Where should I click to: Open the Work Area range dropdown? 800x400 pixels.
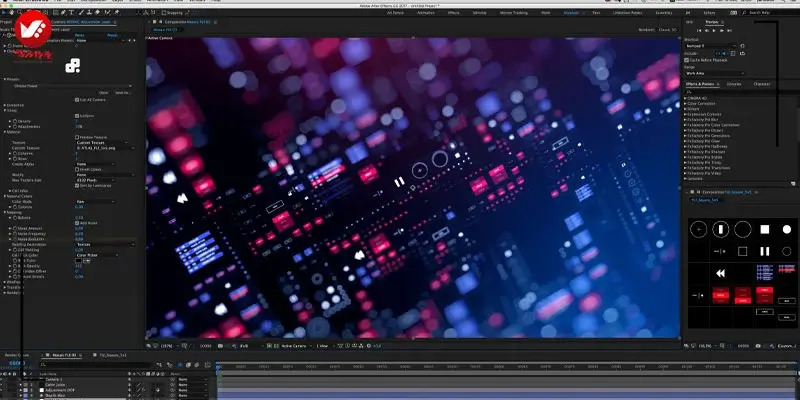tap(714, 73)
